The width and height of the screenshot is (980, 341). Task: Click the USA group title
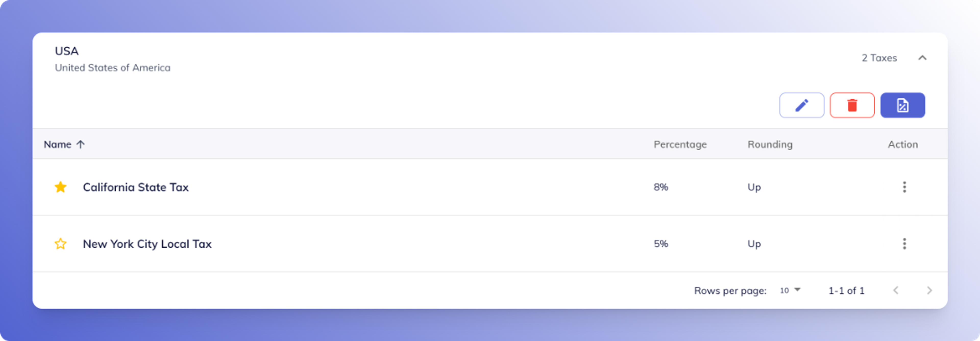[x=67, y=51]
